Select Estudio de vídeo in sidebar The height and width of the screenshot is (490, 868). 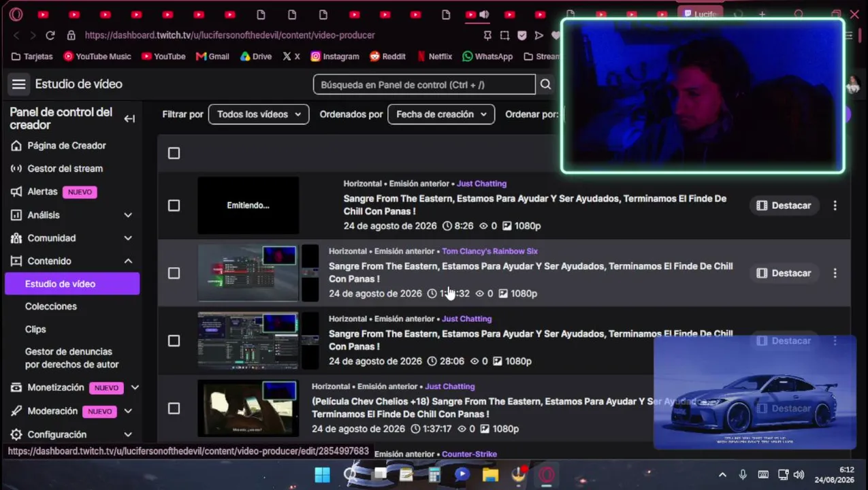pos(72,284)
